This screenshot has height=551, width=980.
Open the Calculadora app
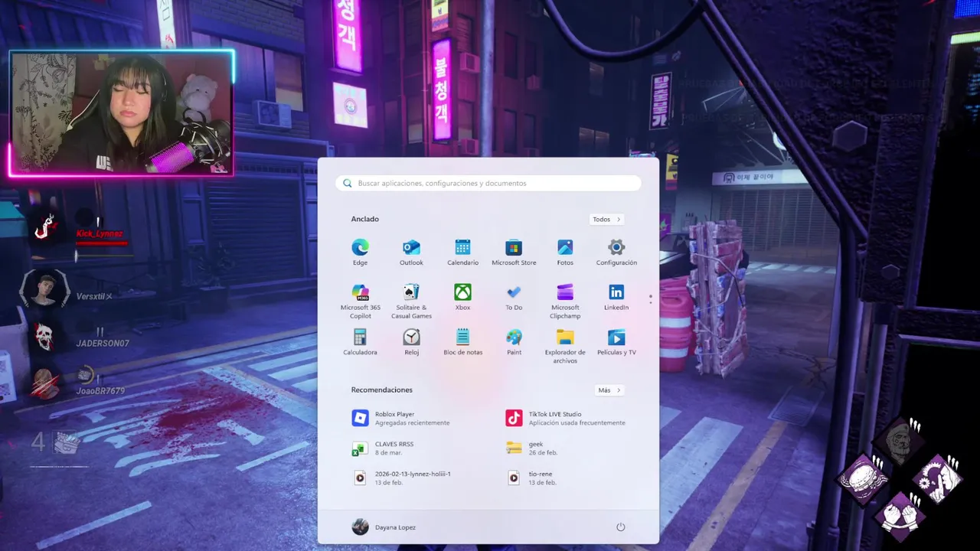(360, 343)
